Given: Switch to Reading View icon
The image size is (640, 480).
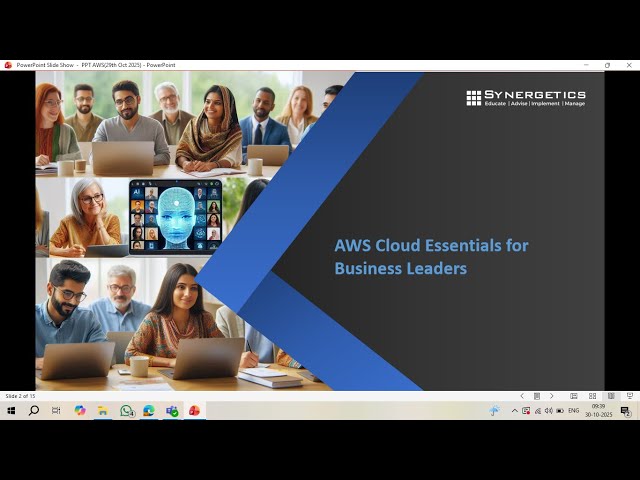Looking at the screenshot, I should pyautogui.click(x=611, y=396).
